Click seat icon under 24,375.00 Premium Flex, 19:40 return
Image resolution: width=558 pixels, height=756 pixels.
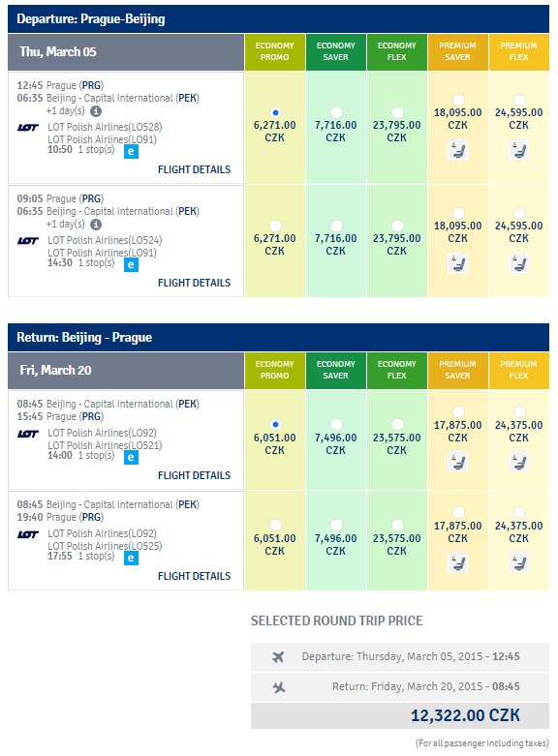coord(518,562)
